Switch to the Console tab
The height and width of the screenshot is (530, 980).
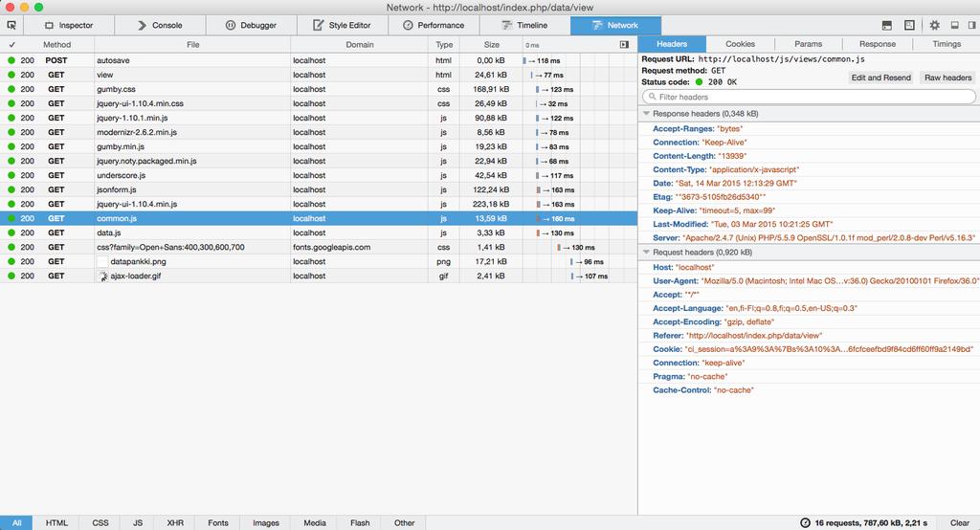coord(160,25)
